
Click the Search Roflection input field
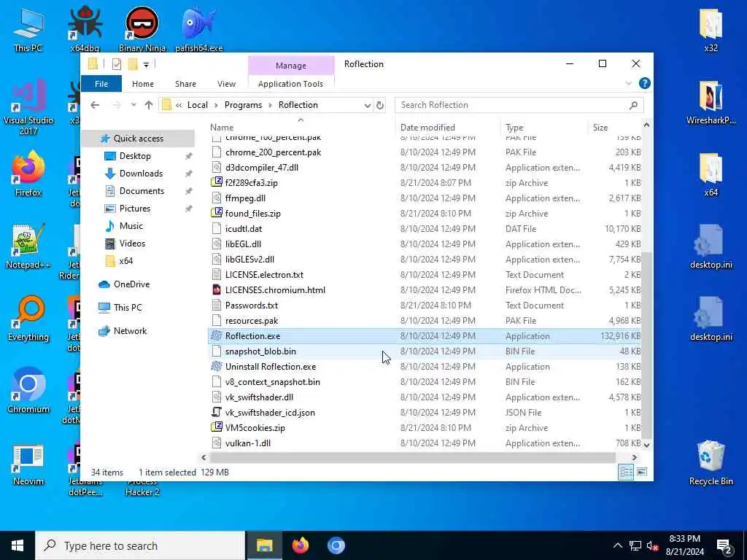512,105
